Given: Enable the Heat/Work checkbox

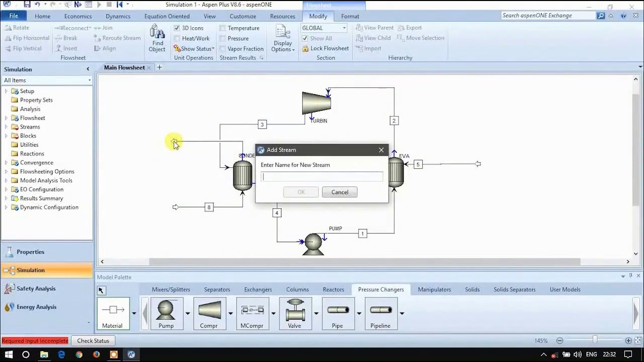Looking at the screenshot, I should click(177, 38).
